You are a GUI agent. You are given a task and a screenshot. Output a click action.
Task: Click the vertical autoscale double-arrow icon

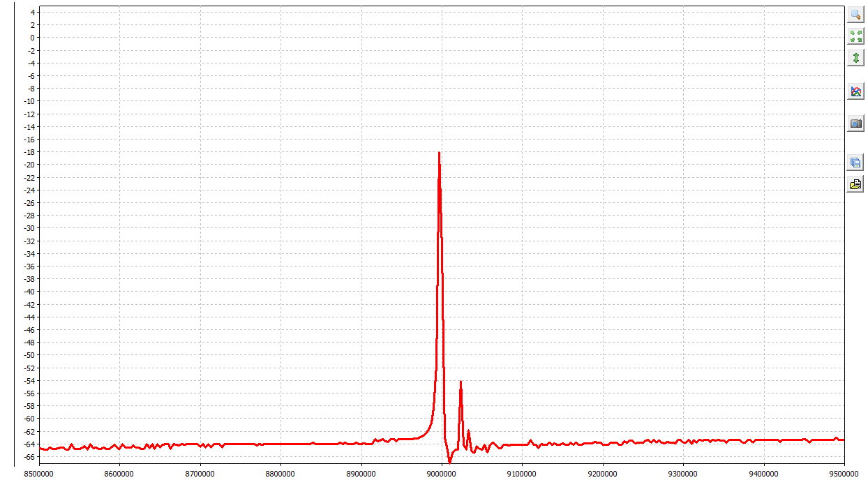coord(855,58)
